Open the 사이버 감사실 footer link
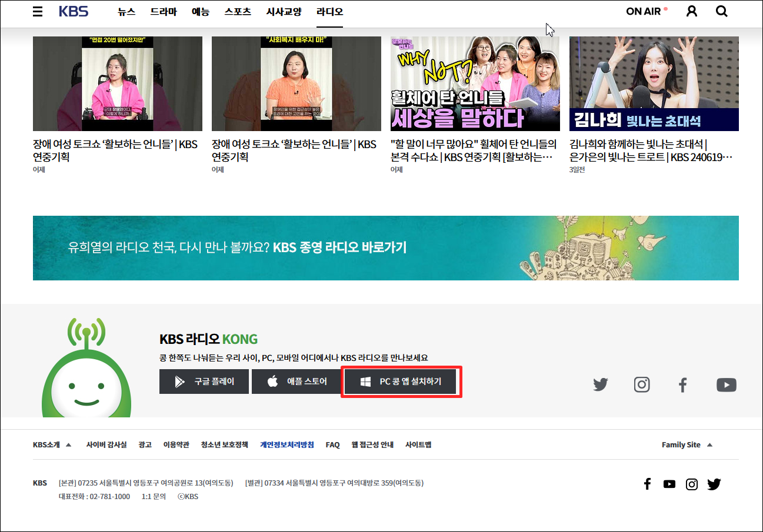Screen dimensions: 763x532 tap(106, 444)
